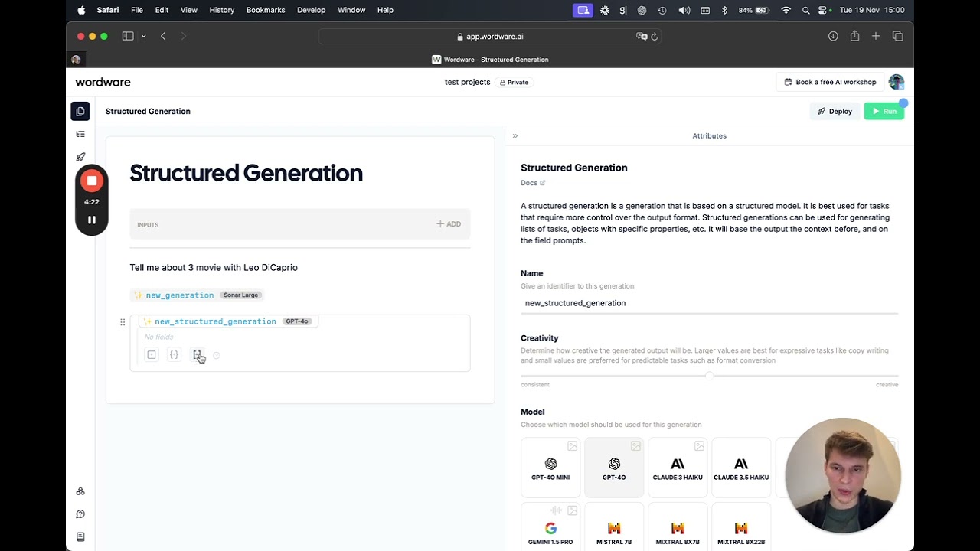Open the rocket icon in left sidebar
Screen dimensions: 980x551
[80, 157]
